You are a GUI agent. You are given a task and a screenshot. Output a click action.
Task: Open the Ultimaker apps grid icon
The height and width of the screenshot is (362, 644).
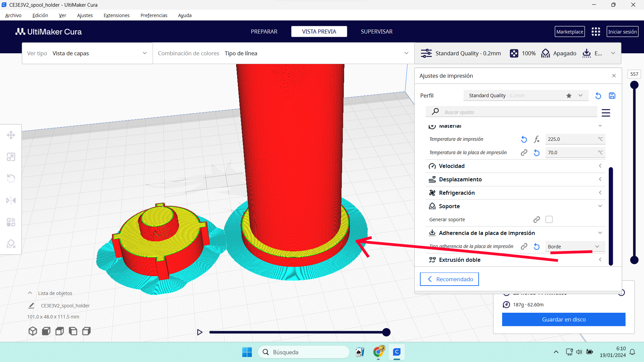coord(596,32)
